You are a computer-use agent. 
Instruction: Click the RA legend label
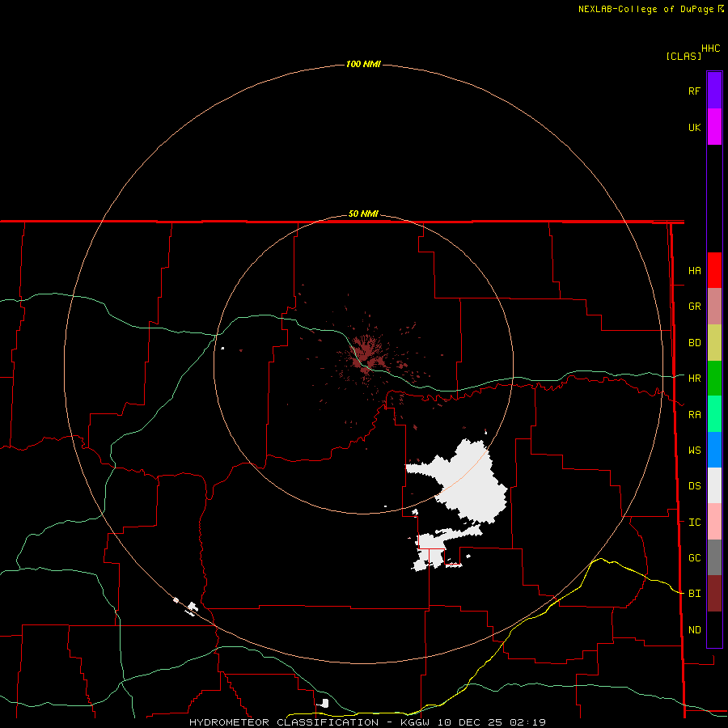coord(694,414)
